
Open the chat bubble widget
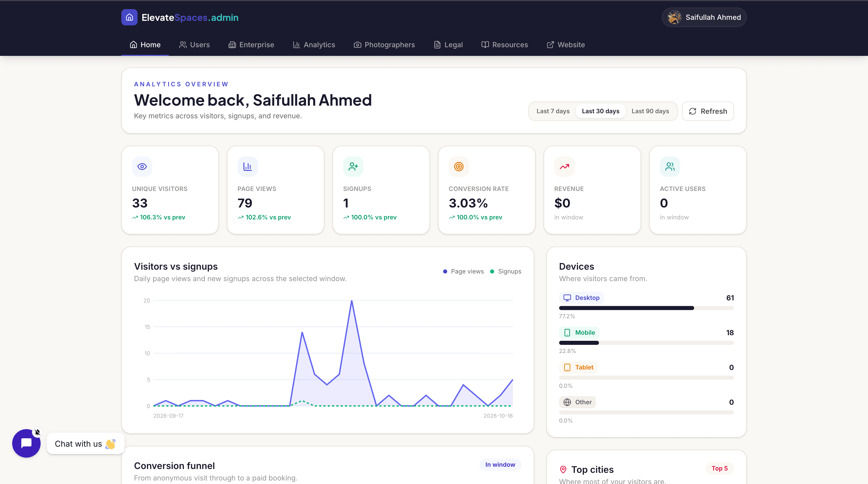(26, 443)
